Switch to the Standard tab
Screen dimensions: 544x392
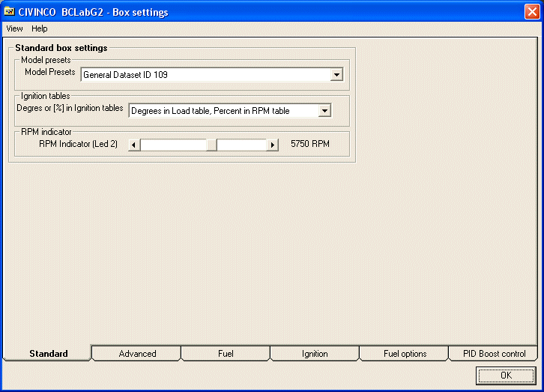(48, 354)
